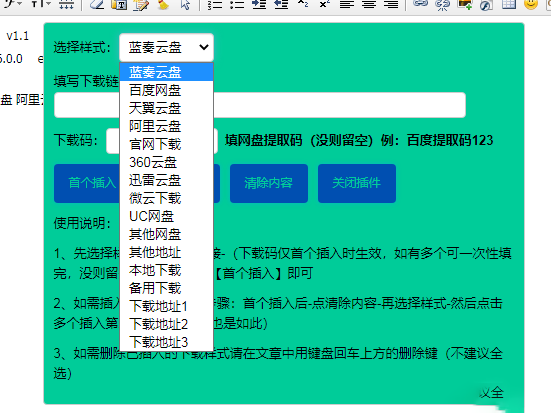Click the broom clean HTML icon
Image resolution: width=551 pixels, height=416 pixels.
[x=163, y=4]
